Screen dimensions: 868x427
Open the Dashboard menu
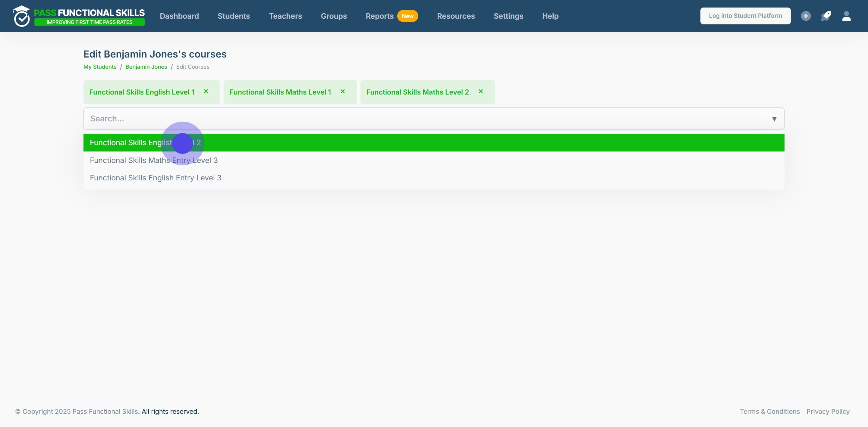[179, 16]
